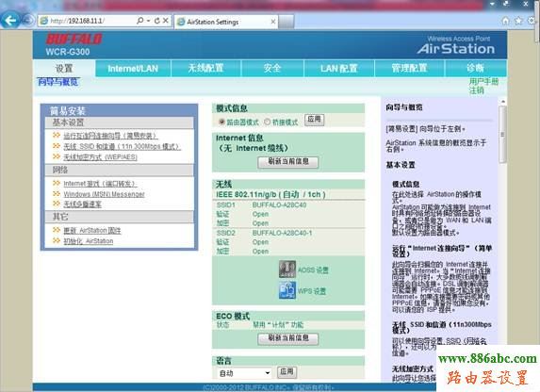540x392 pixels.
Task: Switch to the 管理配置 tab
Action: (409, 68)
